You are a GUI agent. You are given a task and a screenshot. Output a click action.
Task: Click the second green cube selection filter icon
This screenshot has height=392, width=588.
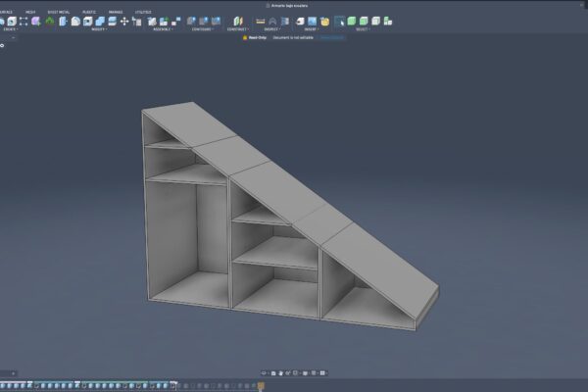364,21
